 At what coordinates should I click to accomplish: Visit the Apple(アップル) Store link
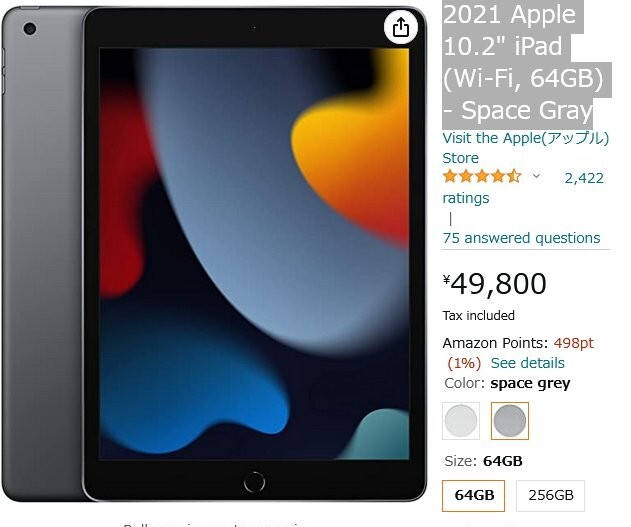pyautogui.click(x=526, y=148)
